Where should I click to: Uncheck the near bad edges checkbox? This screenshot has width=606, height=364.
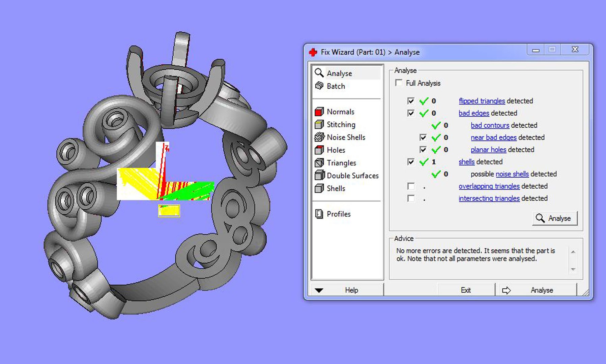[x=423, y=138]
